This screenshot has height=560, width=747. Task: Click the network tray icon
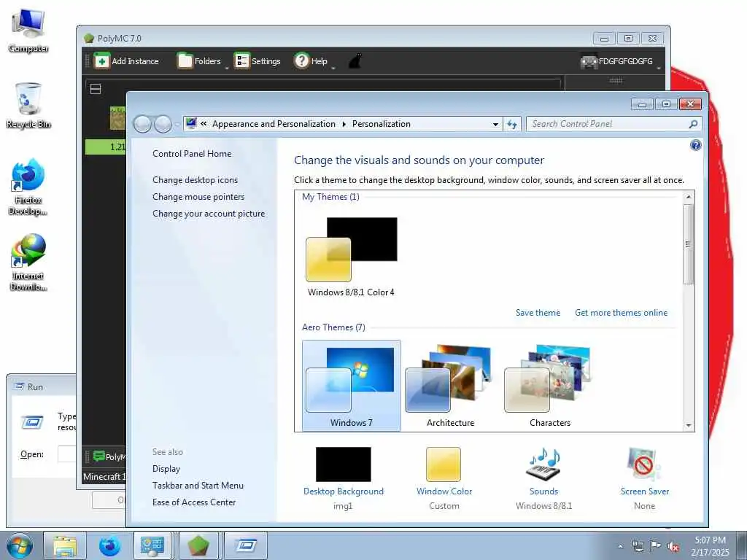tap(638, 546)
